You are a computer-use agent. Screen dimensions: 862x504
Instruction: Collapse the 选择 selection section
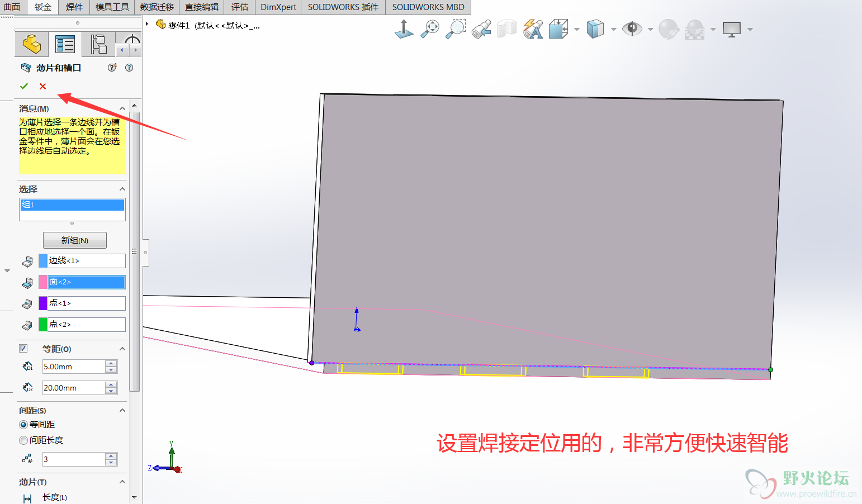(x=122, y=189)
